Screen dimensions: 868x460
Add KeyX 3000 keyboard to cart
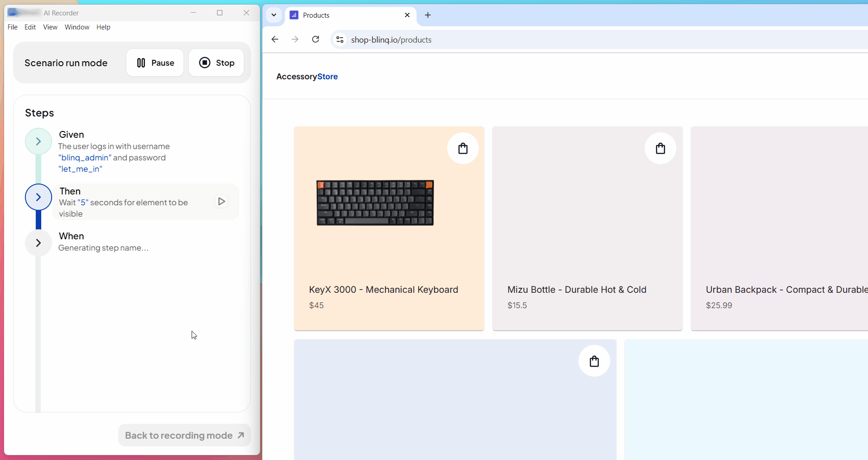coord(463,148)
